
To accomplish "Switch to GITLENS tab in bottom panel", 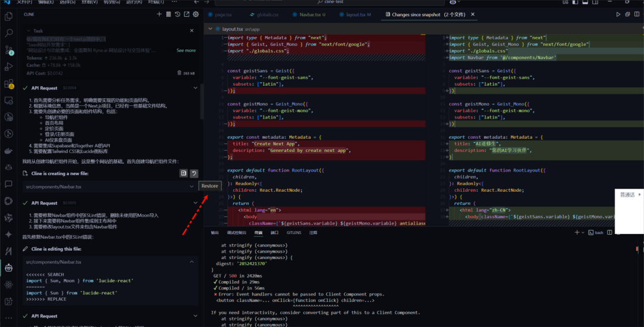I will [x=294, y=233].
